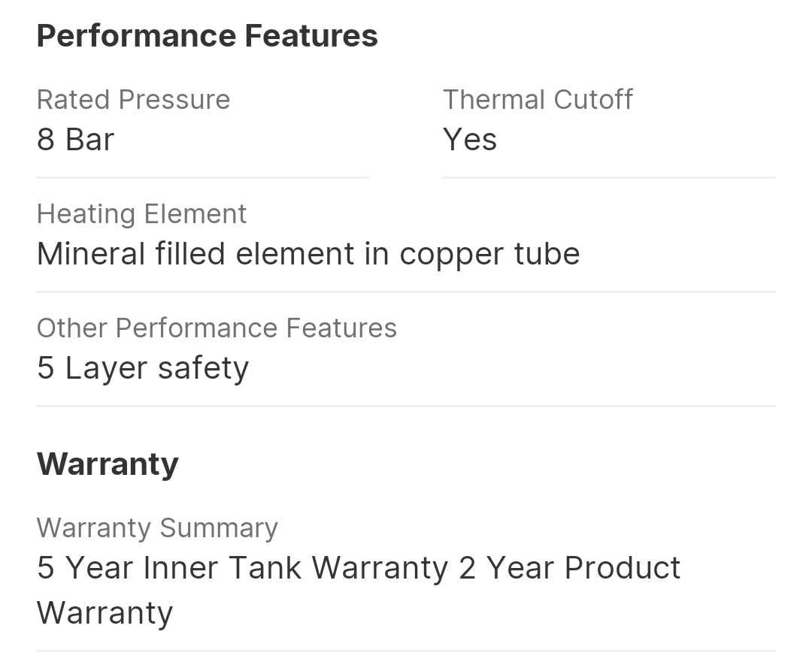Select the Warranty Summary label

click(157, 528)
